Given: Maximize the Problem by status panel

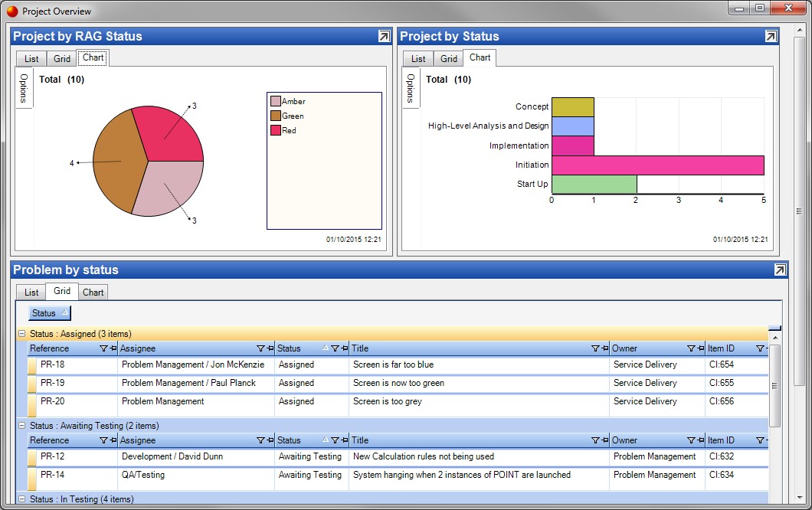Looking at the screenshot, I should 780,270.
